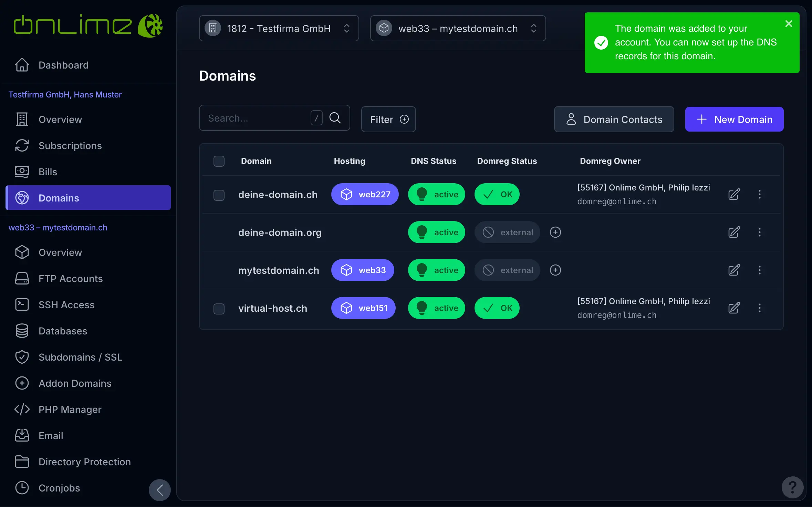Screen dimensions: 812x507
Task: Click plus icon next to deine-domain.org external status
Action: [555, 232]
